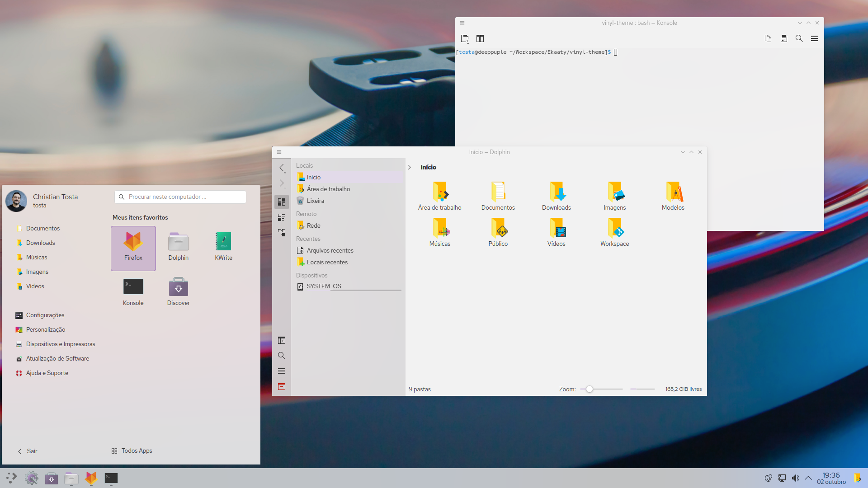
Task: Open Konsole search
Action: tap(799, 39)
